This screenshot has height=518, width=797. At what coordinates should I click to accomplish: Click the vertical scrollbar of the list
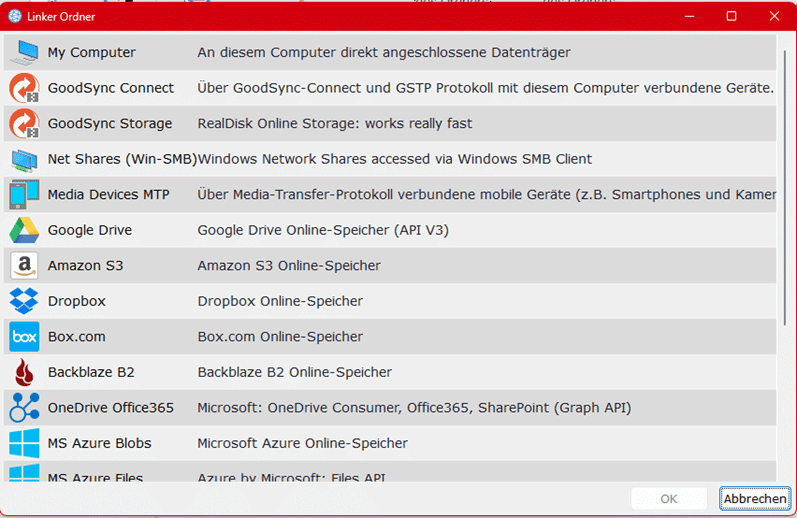click(785, 188)
